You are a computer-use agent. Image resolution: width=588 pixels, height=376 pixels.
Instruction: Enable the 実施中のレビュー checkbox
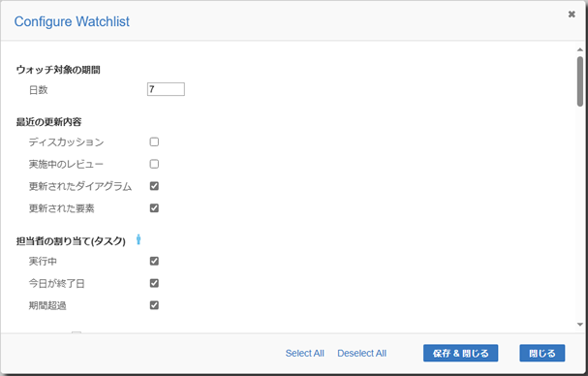[x=154, y=164]
